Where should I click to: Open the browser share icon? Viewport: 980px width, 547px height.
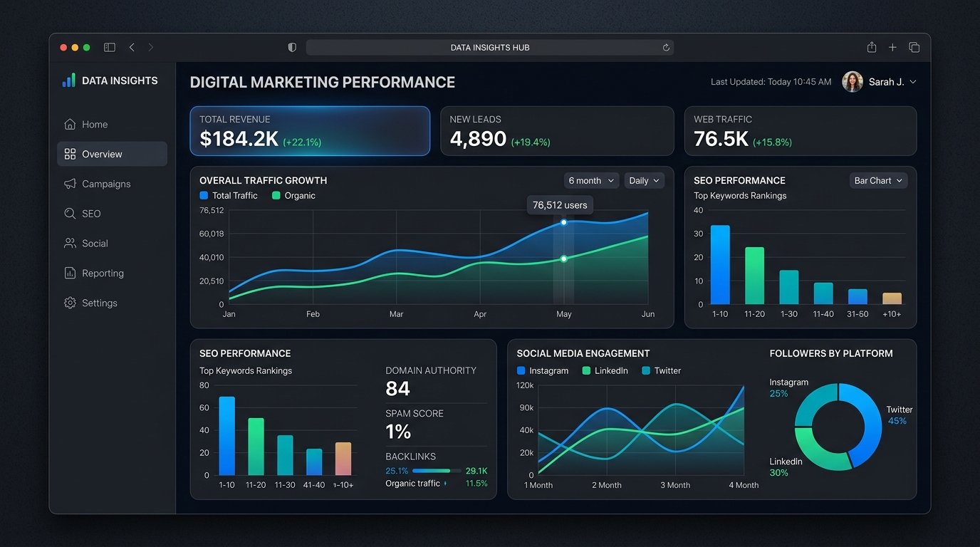[872, 47]
